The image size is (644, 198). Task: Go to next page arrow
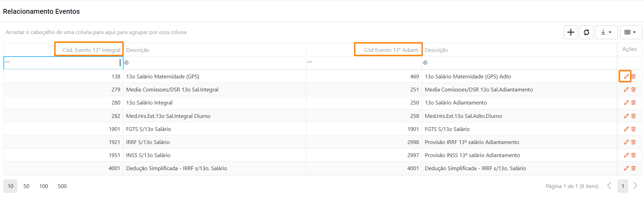click(635, 186)
